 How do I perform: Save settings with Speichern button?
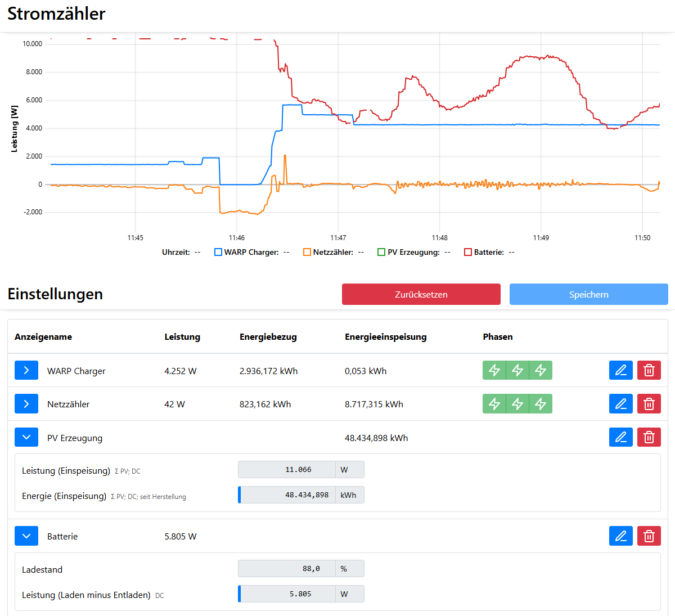click(x=588, y=294)
